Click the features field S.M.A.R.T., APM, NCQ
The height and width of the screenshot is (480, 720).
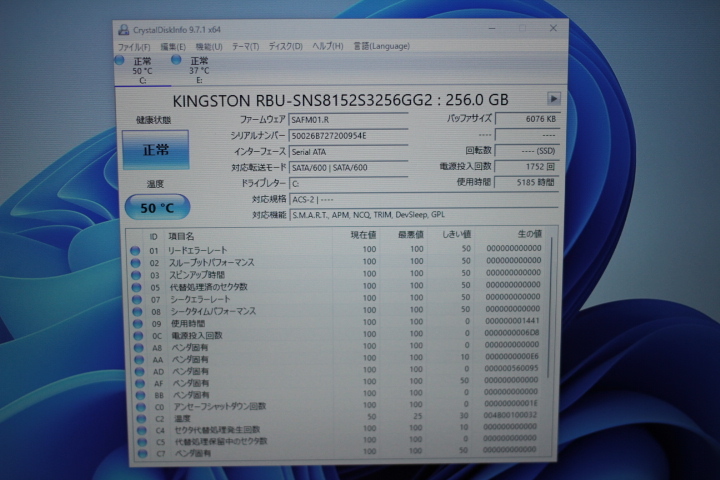[x=423, y=215]
